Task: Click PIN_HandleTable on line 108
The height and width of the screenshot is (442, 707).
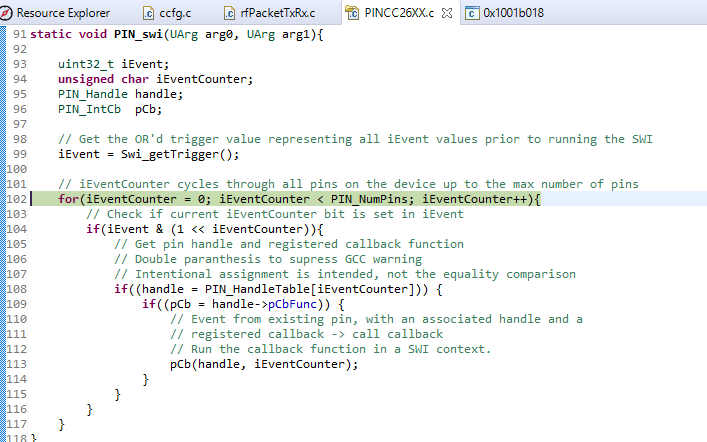Action: (x=257, y=289)
